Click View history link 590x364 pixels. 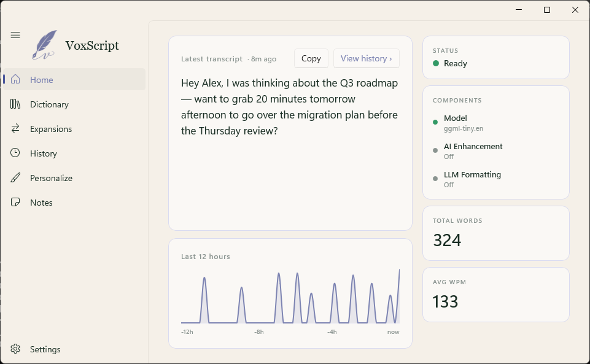(x=366, y=58)
